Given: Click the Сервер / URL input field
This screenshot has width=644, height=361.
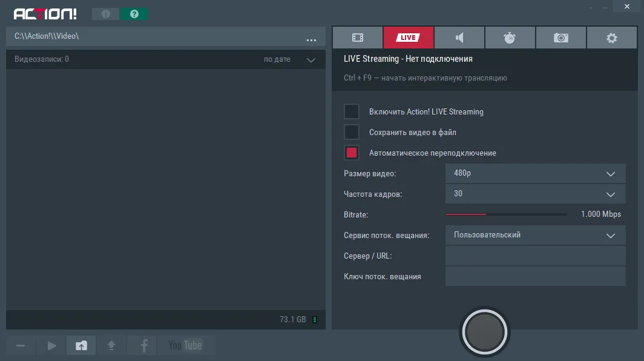Looking at the screenshot, I should [536, 256].
